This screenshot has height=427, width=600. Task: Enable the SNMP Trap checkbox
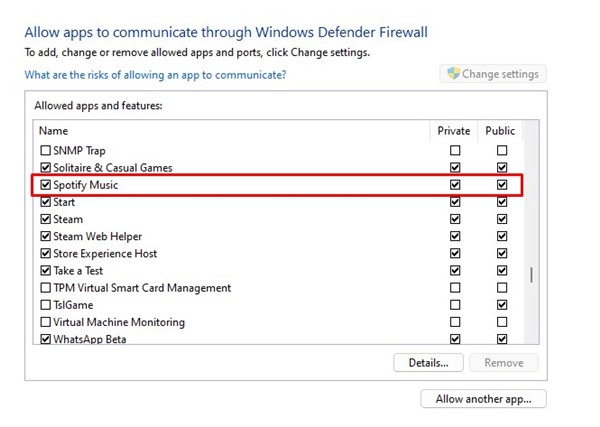click(45, 151)
